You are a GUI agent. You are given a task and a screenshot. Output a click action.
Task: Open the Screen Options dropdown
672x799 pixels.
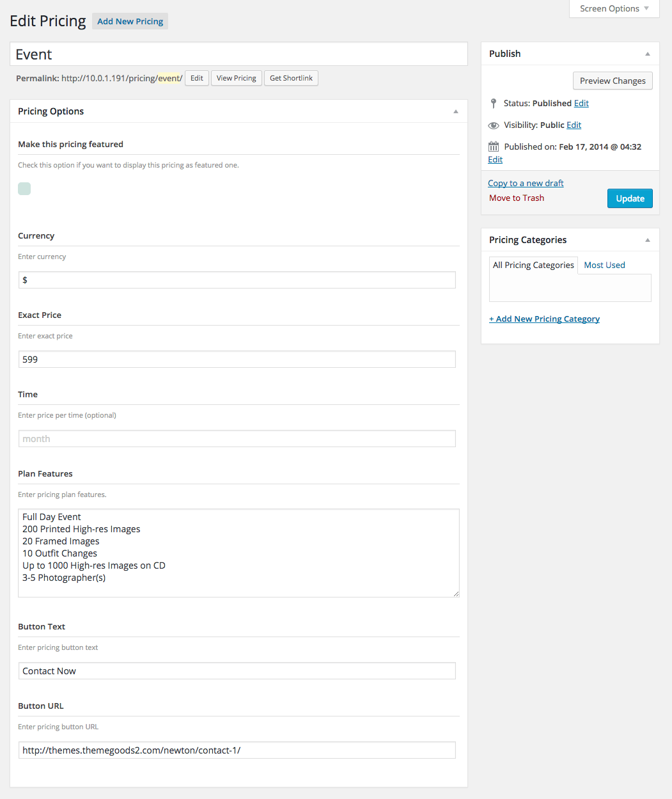[x=614, y=8]
